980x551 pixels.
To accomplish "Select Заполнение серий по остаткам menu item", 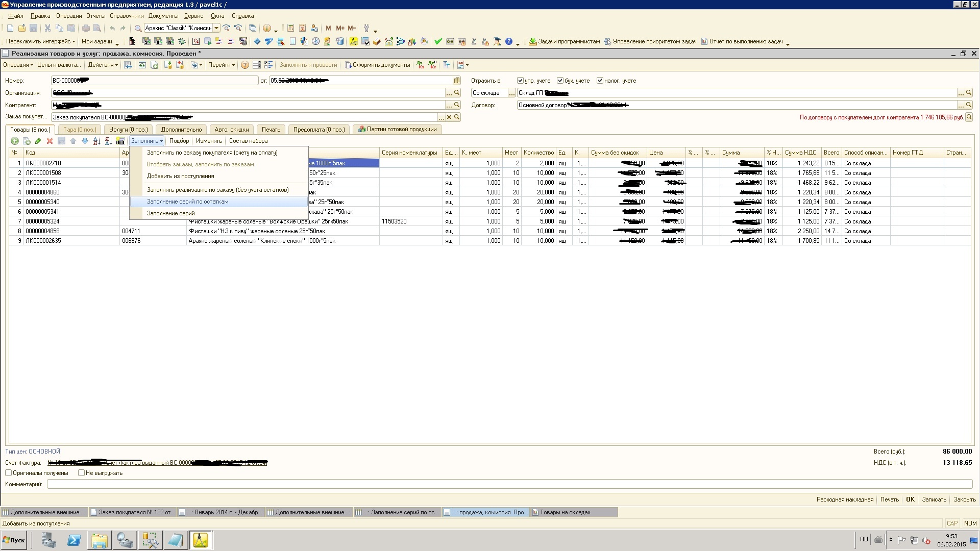I will click(x=187, y=201).
